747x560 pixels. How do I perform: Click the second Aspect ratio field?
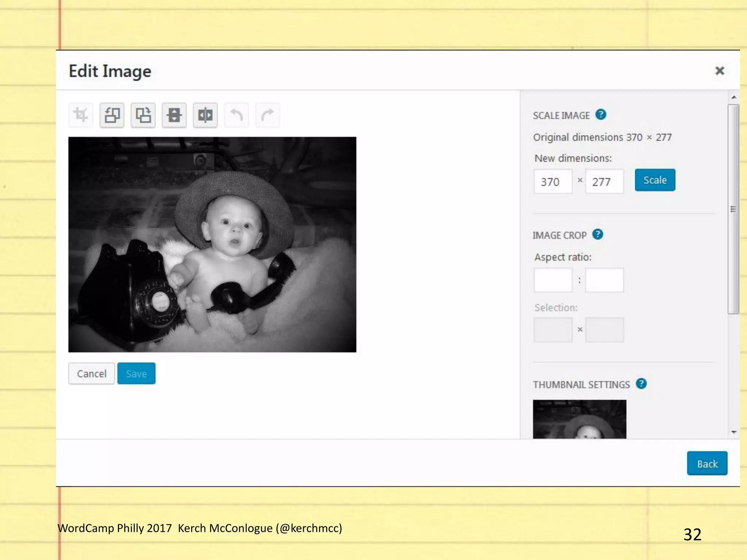click(x=604, y=280)
